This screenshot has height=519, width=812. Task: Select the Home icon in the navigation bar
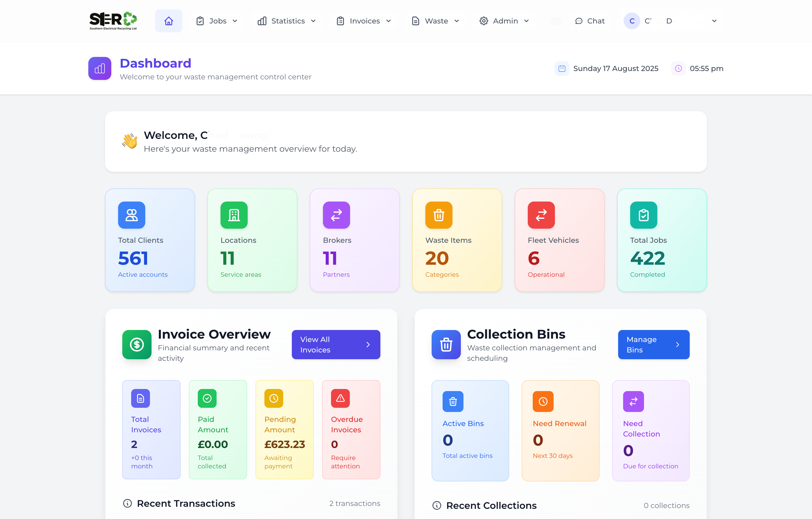169,21
